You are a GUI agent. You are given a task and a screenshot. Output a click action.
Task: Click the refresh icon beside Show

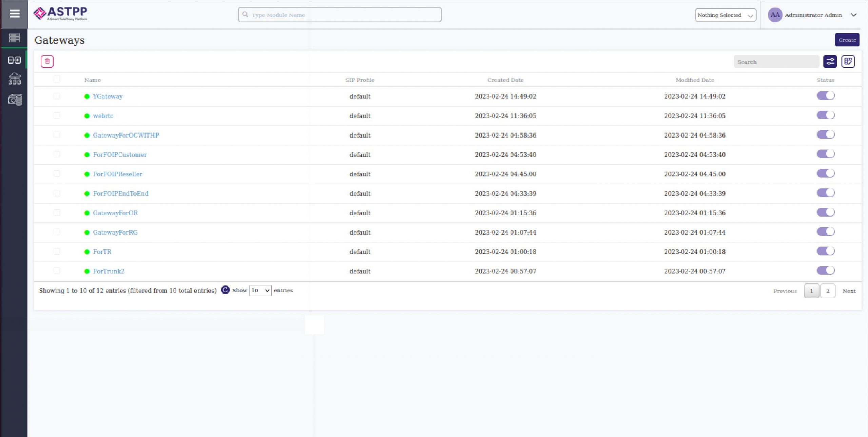(225, 290)
